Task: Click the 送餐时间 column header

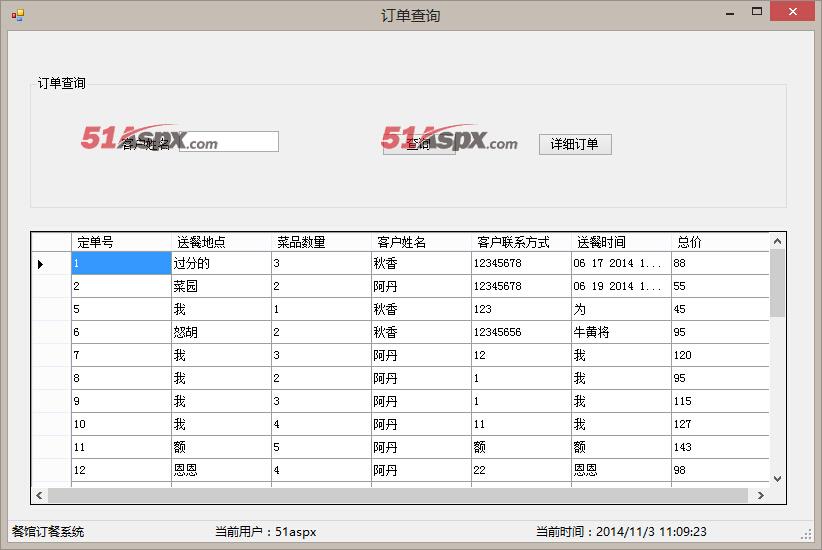Action: (620, 242)
